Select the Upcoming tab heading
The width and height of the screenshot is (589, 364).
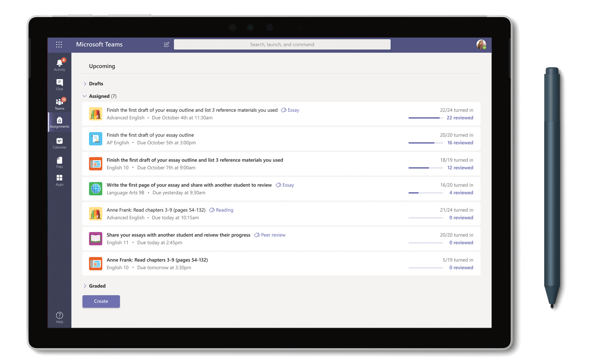(102, 66)
